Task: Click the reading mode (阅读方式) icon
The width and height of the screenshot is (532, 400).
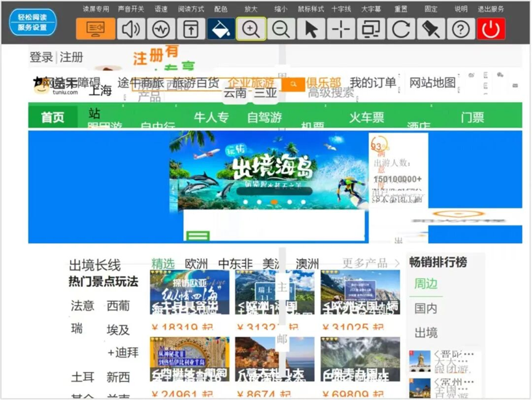Action: [191, 29]
